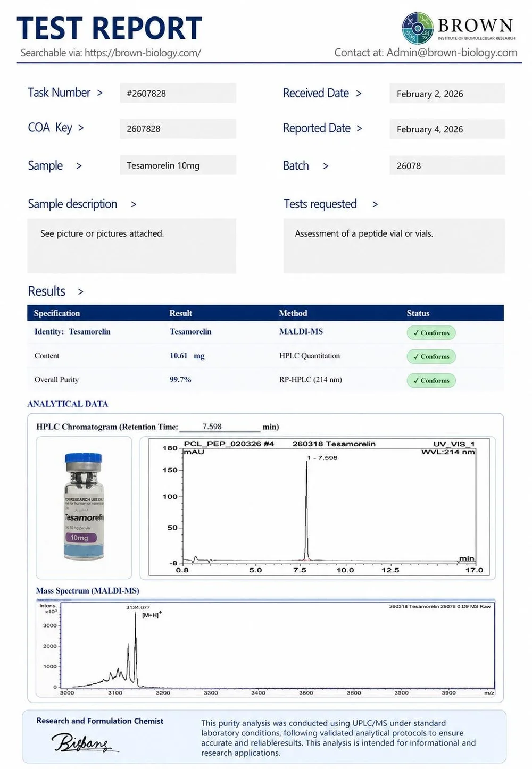This screenshot has height=769, width=532.
Task: Click the arrow beside COA Key
Action: (81, 128)
